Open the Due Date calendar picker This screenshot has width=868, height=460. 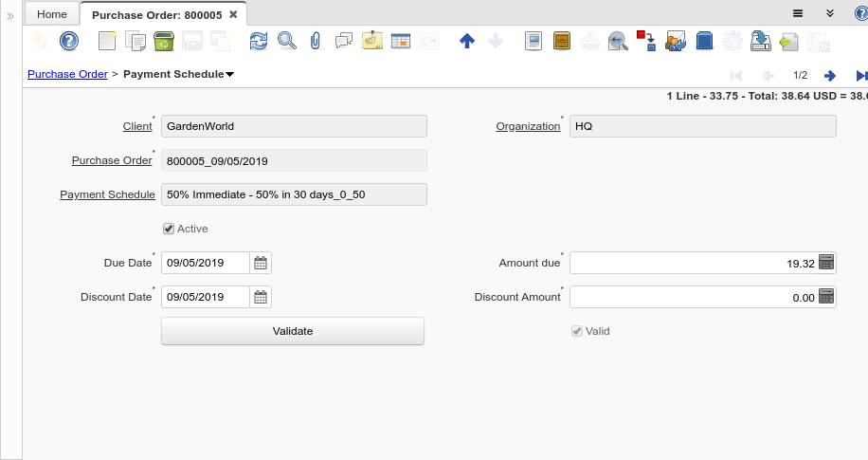pyautogui.click(x=262, y=263)
